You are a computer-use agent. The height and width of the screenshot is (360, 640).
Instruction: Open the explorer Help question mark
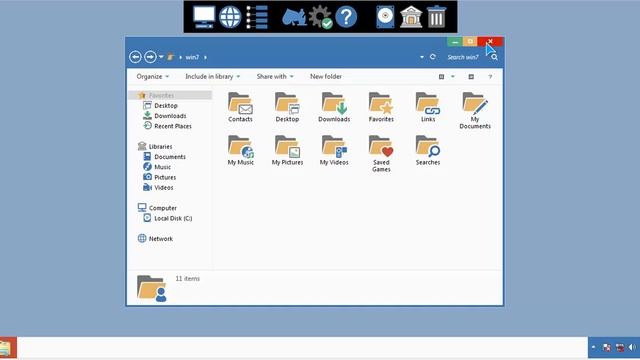coord(490,77)
